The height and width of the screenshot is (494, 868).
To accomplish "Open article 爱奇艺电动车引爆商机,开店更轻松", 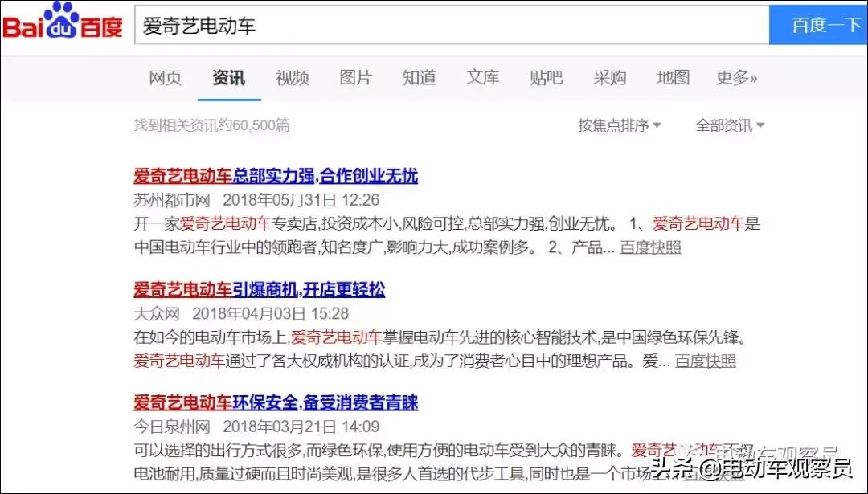I will [x=259, y=290].
